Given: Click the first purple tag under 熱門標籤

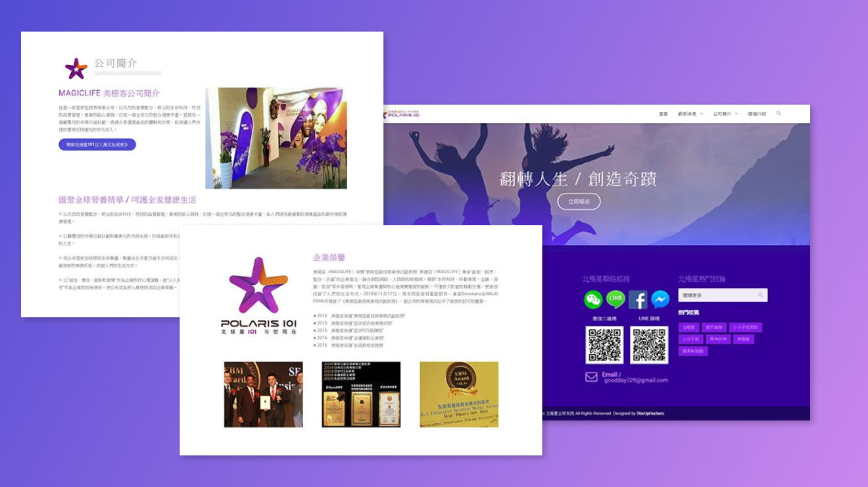Looking at the screenshot, I should pos(688,327).
